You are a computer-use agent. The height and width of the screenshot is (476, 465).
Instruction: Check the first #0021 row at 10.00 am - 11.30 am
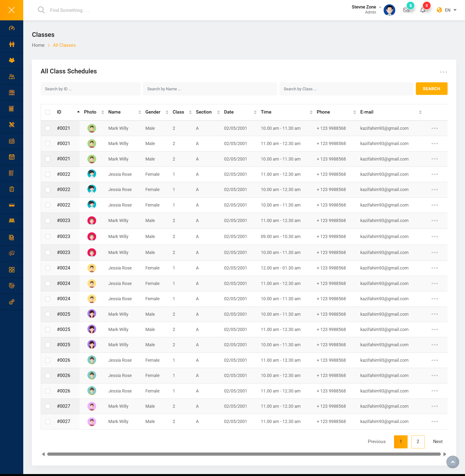click(48, 128)
